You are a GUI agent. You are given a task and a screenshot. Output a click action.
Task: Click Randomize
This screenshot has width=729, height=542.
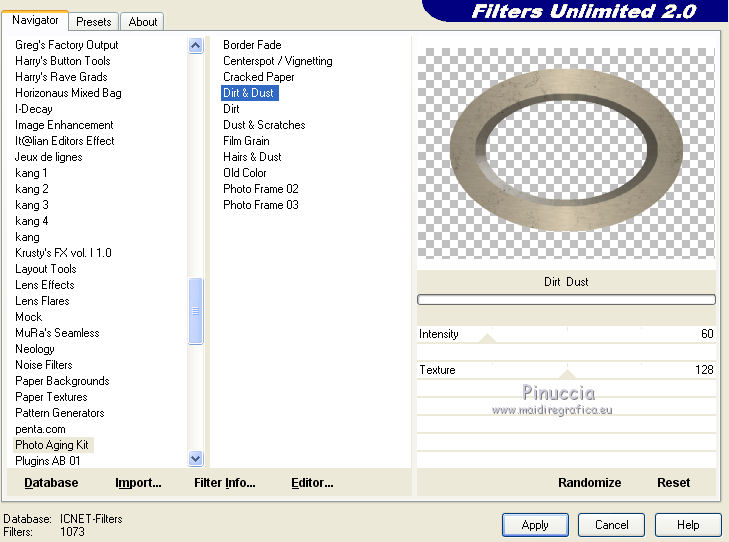[x=590, y=483]
